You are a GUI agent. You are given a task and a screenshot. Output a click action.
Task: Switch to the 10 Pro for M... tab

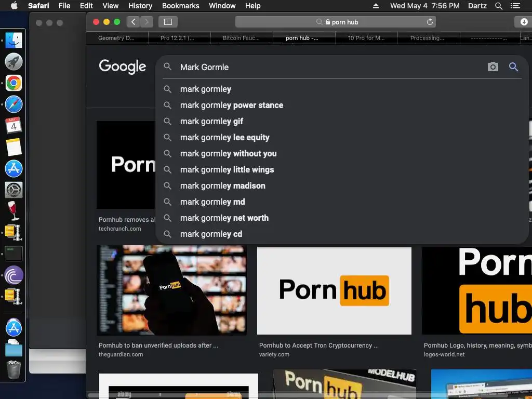pos(366,38)
